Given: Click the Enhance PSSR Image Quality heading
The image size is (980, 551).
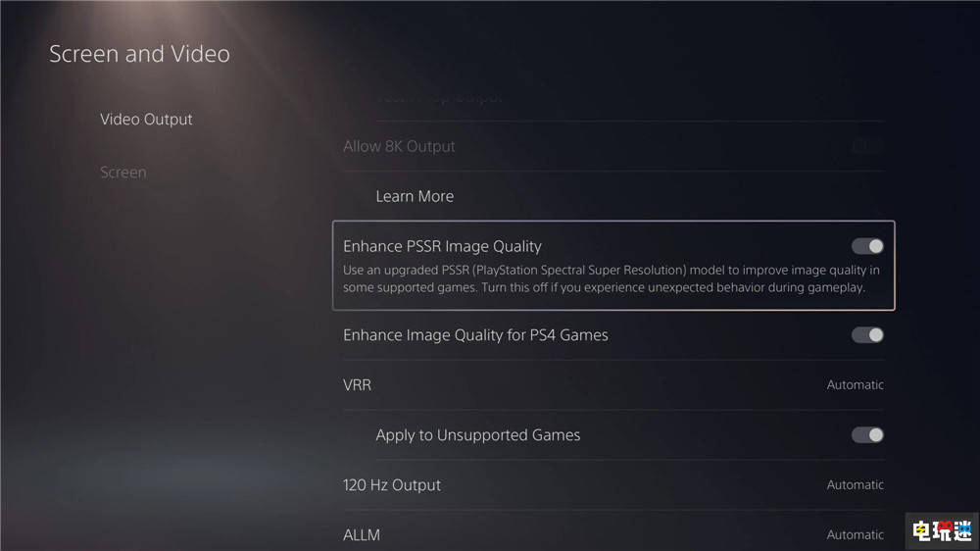Looking at the screenshot, I should (x=442, y=246).
